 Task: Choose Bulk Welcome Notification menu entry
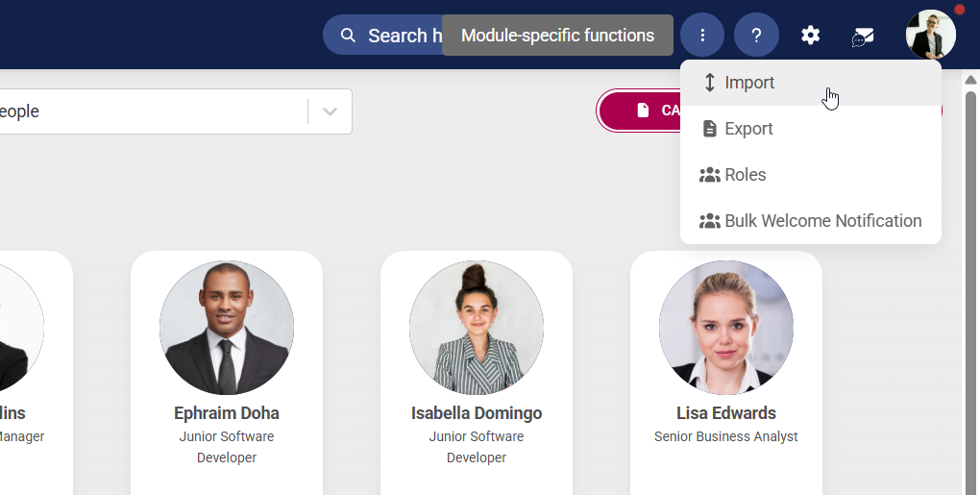tap(811, 221)
